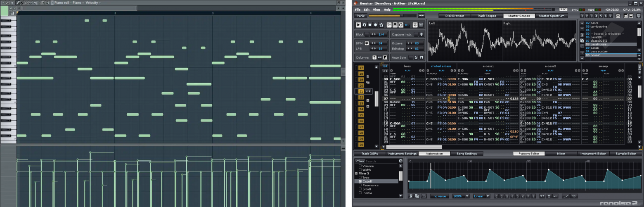Open Track DSPs panel
644x207 pixels.
pyautogui.click(x=369, y=154)
